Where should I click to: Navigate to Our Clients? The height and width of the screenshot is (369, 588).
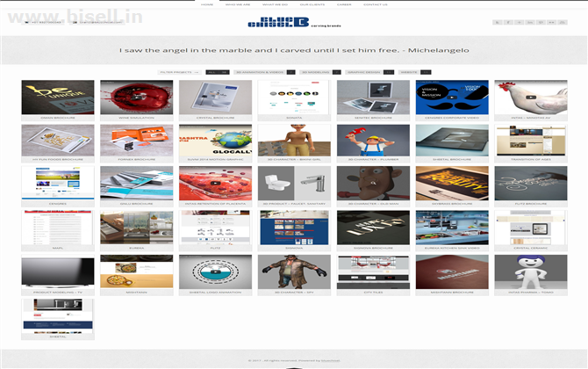(x=312, y=4)
